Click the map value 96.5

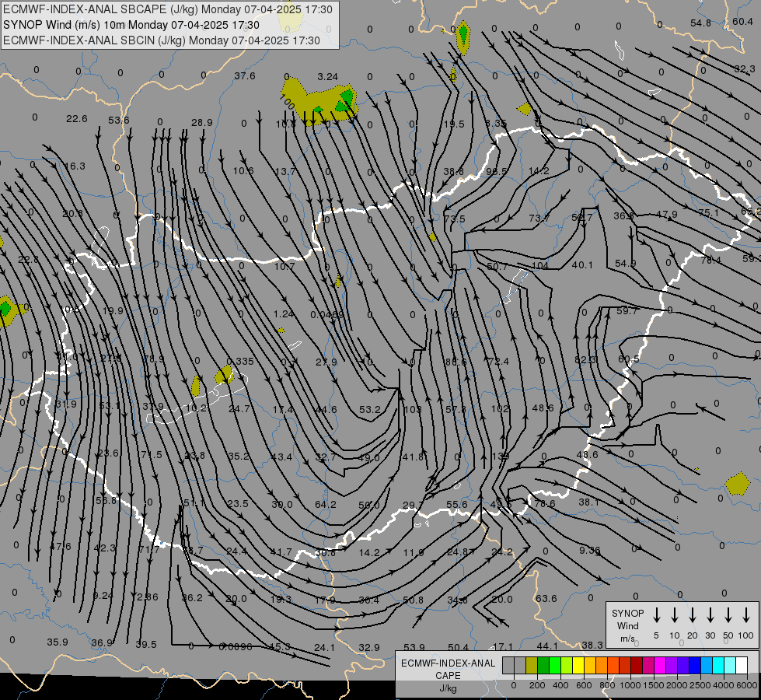pos(497,171)
